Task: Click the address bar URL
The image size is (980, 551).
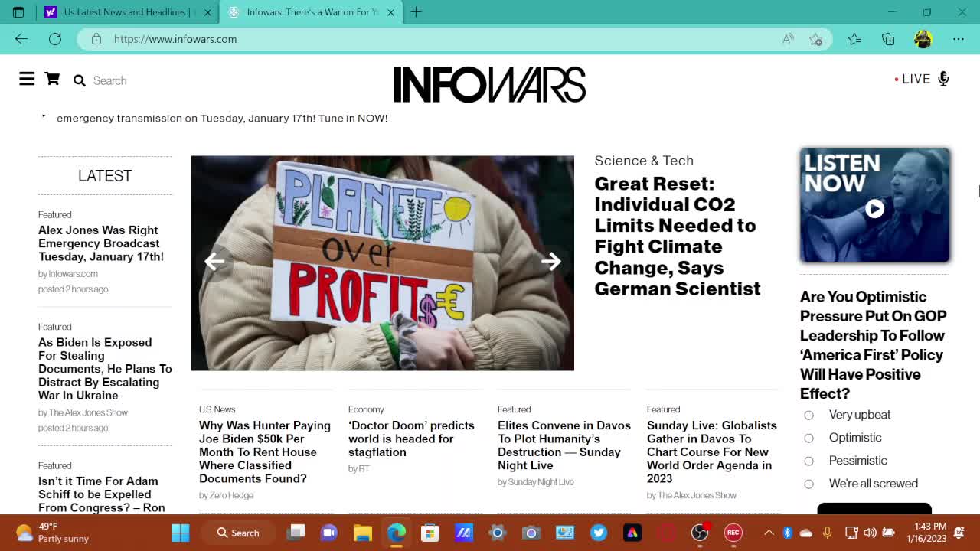Action: (175, 39)
